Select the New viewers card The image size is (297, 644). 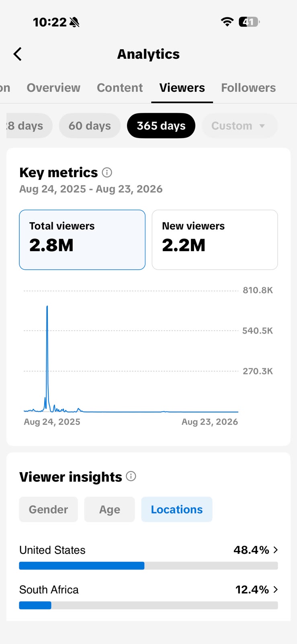215,240
